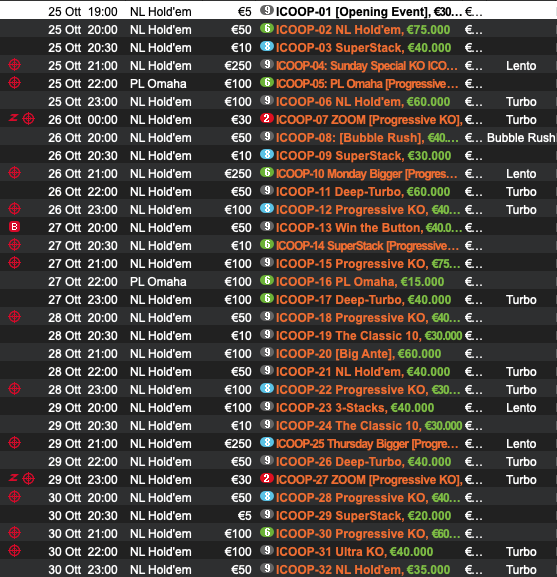Click the €250 buy-in on ICOOP-10 row

click(238, 174)
